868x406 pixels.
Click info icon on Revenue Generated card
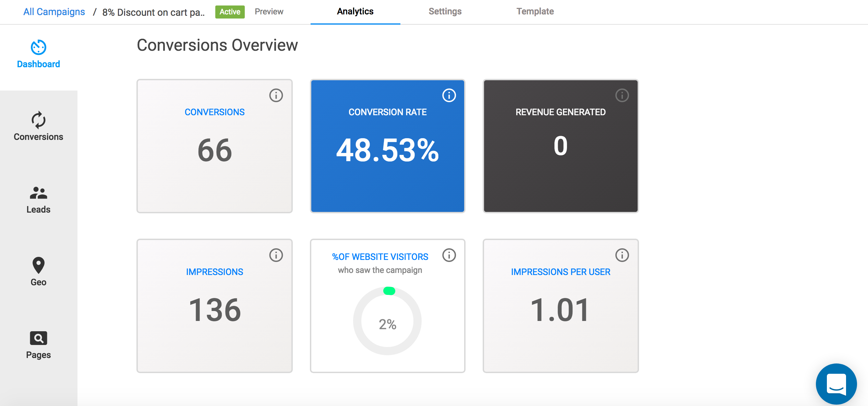point(622,95)
